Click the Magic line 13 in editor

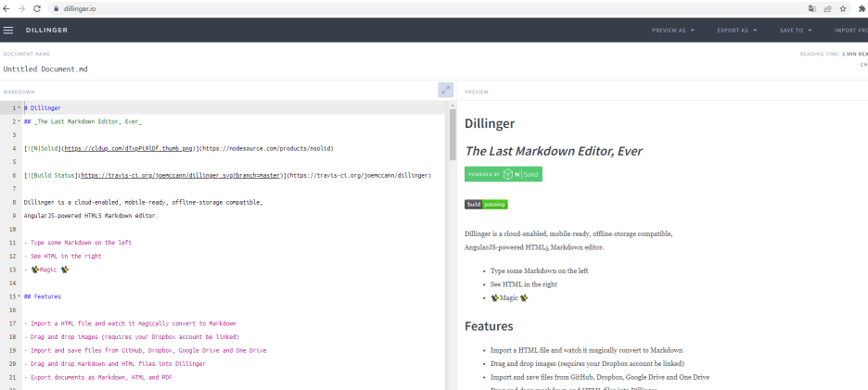click(46, 270)
